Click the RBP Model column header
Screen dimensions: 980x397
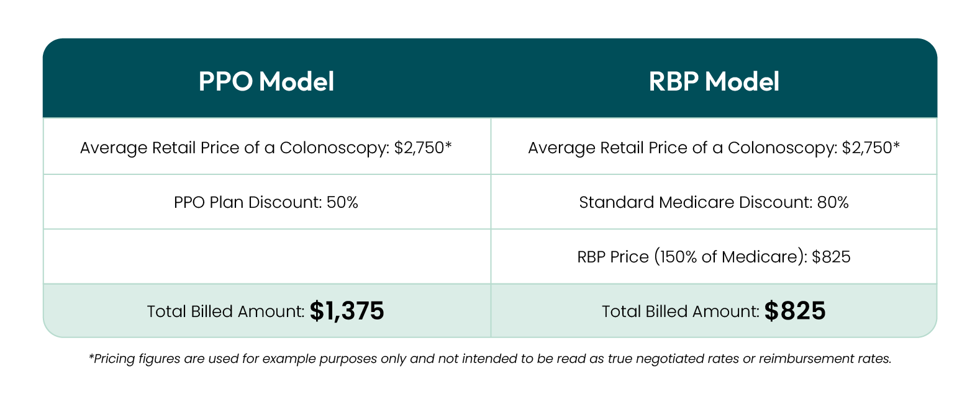[x=714, y=81]
